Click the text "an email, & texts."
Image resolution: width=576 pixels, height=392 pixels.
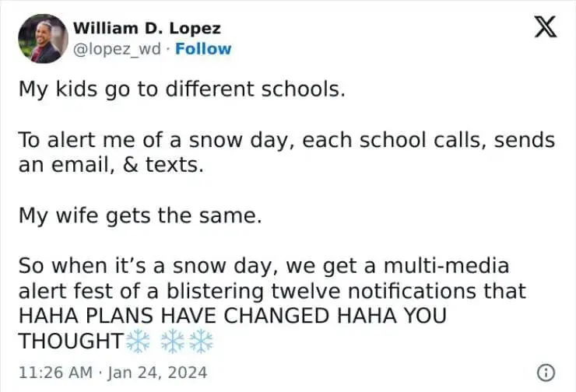point(100,165)
